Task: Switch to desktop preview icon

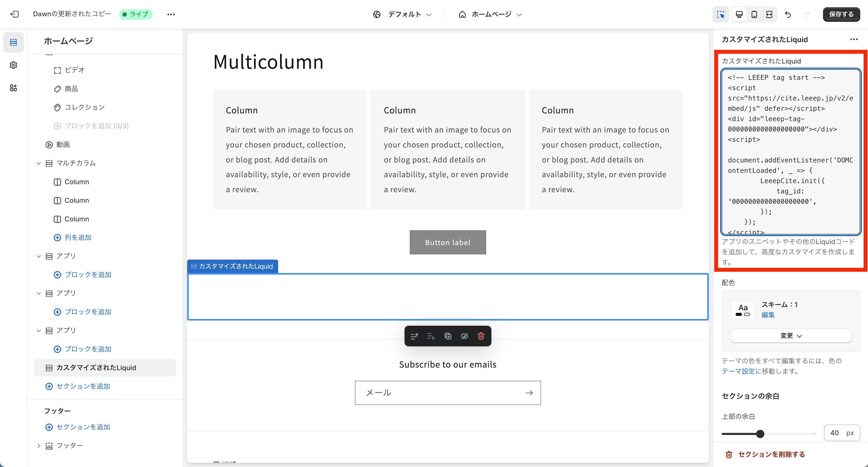Action: 739,14
